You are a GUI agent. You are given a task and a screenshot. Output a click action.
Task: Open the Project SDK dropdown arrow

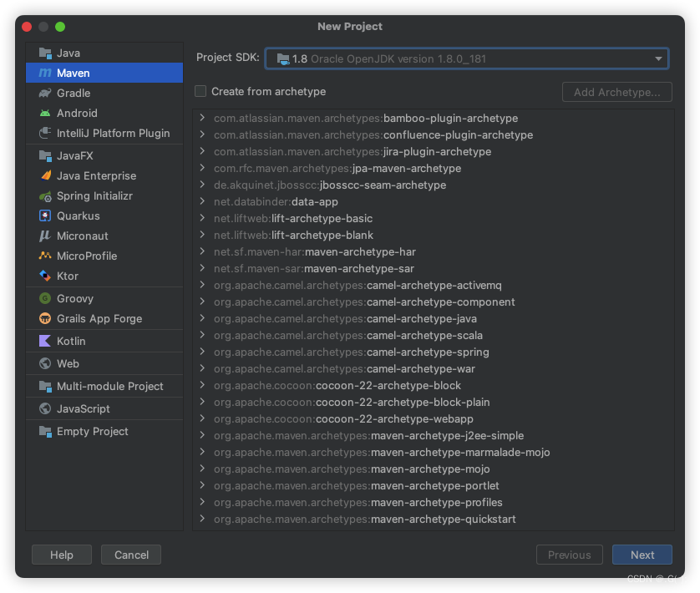tap(658, 59)
